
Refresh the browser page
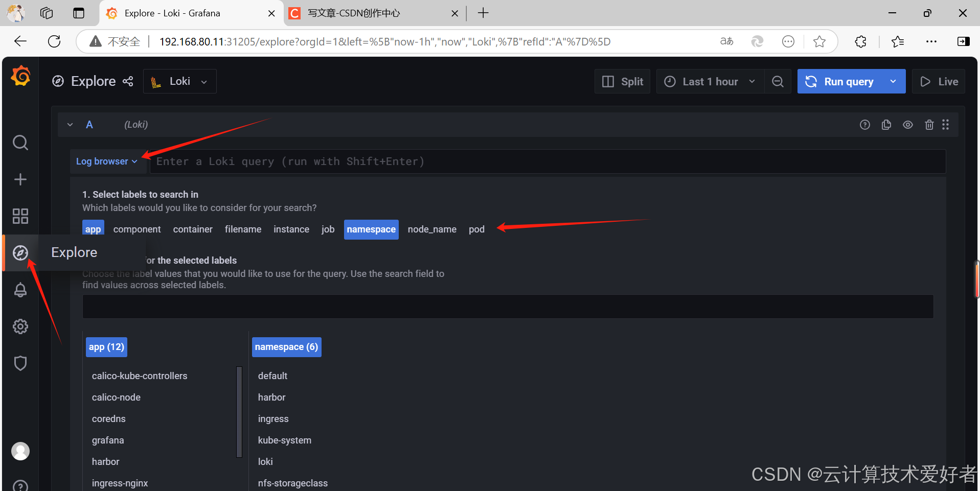pyautogui.click(x=54, y=41)
